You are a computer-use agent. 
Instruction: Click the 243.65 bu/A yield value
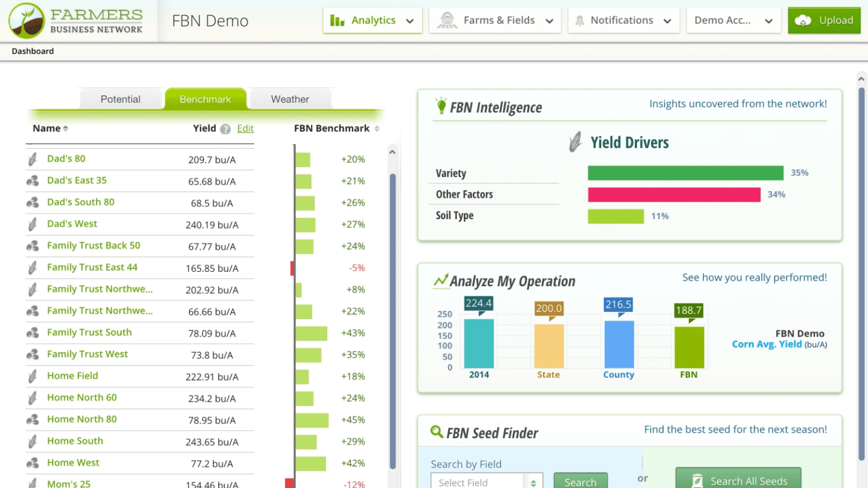point(212,442)
